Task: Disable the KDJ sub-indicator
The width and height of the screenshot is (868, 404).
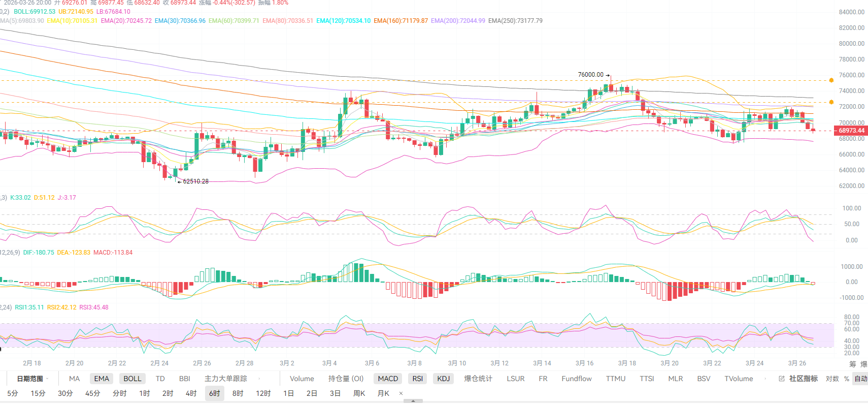Action: [x=443, y=379]
